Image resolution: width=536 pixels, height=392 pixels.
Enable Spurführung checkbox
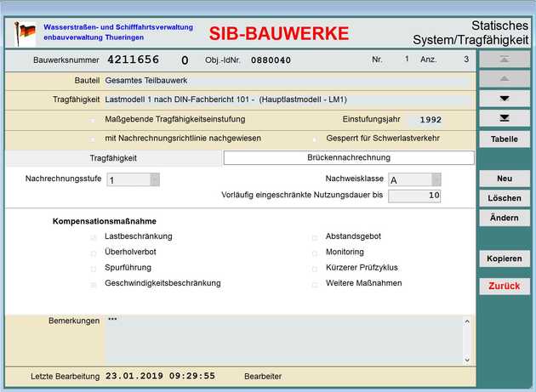coord(93,269)
